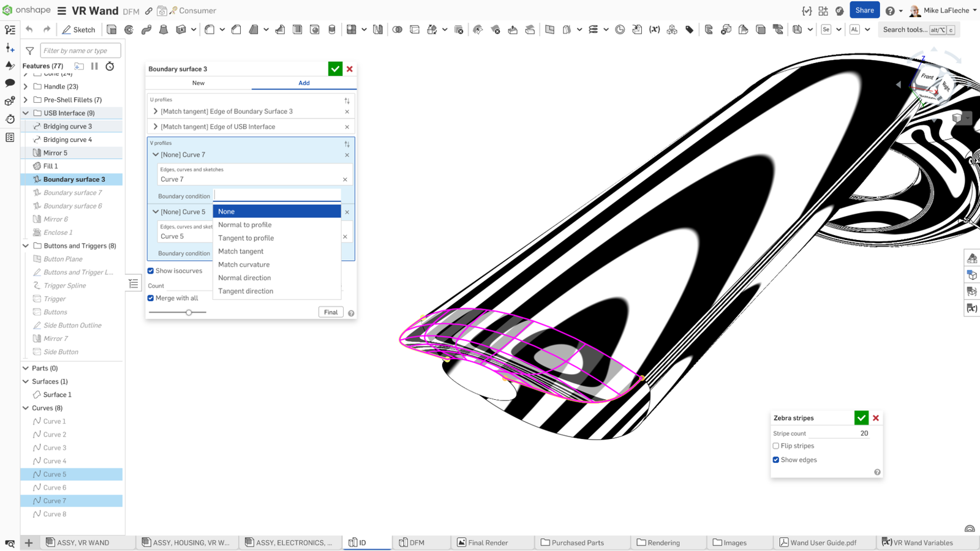Toggle the Show isocurves checkbox
Viewport: 980px width, 551px height.
(x=150, y=271)
